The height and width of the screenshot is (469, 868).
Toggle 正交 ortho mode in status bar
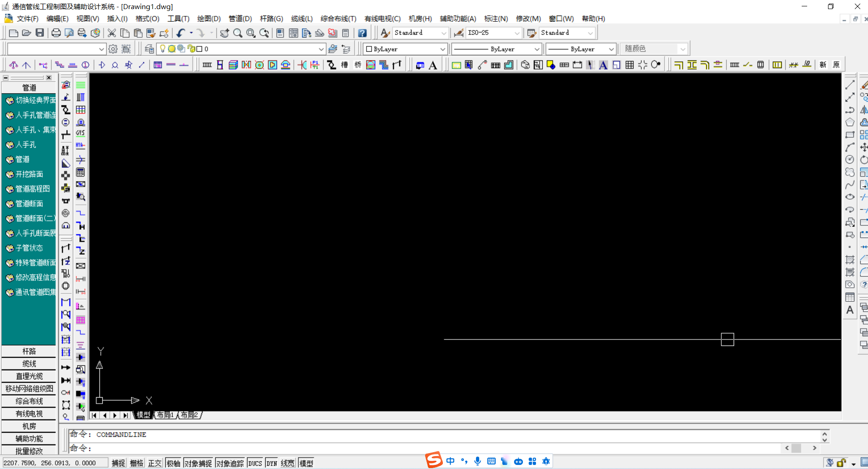coord(155,463)
